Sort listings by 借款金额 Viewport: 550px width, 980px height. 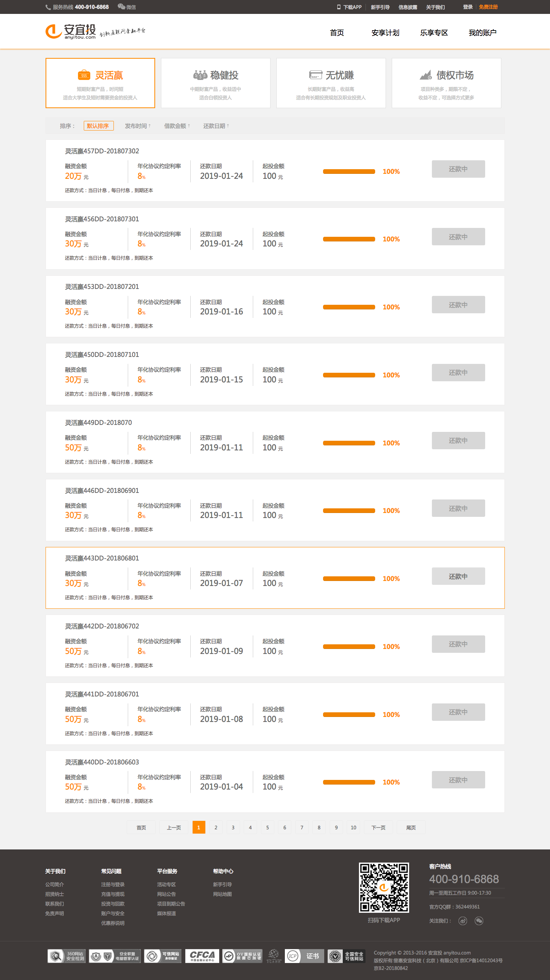(x=177, y=126)
